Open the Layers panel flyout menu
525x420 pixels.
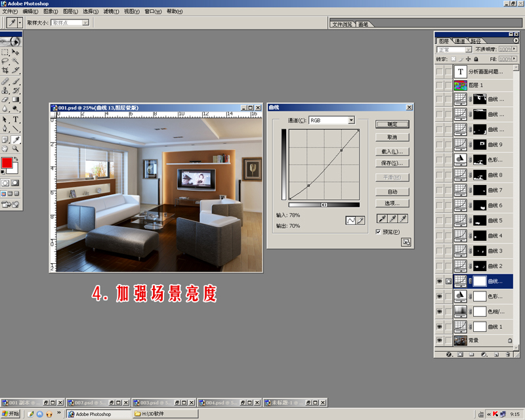pos(516,41)
